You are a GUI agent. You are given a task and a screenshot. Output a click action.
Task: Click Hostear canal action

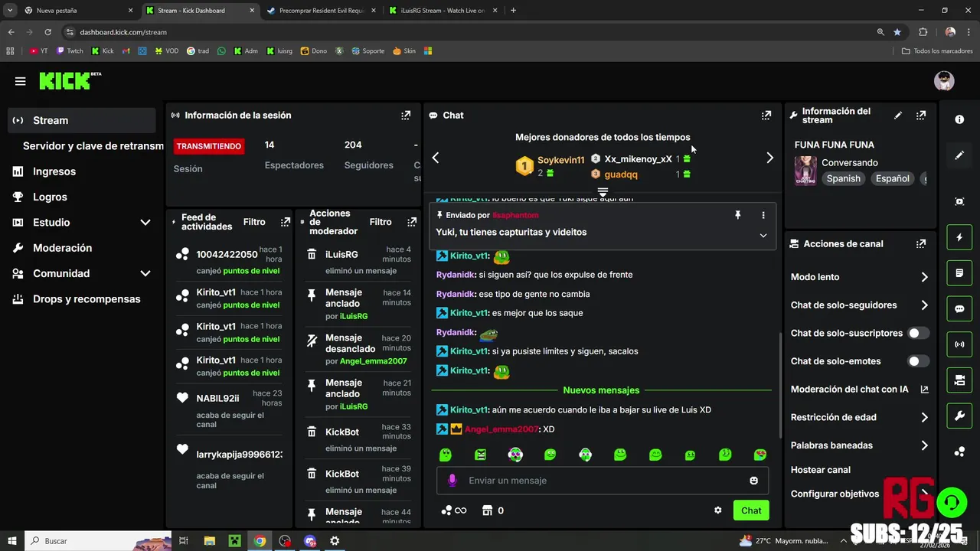[821, 470]
